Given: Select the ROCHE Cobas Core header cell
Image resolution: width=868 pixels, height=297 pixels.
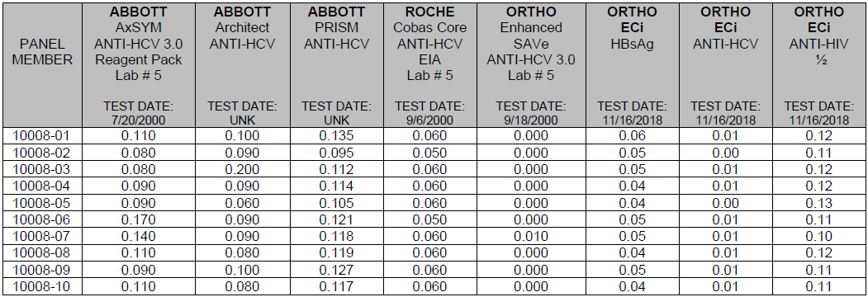Looking at the screenshot, I should pyautogui.click(x=429, y=65).
